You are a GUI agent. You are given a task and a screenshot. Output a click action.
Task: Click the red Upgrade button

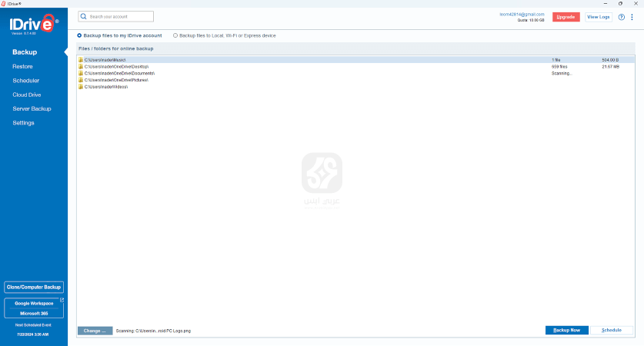pos(566,17)
